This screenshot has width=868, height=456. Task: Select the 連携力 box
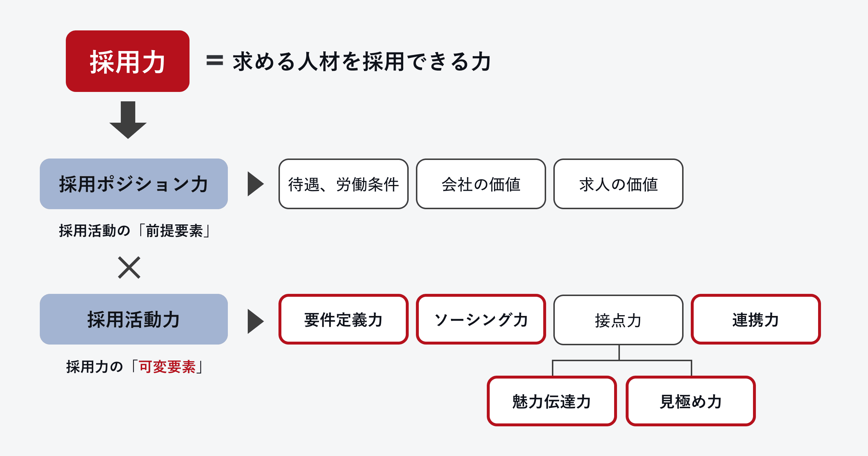tap(756, 319)
